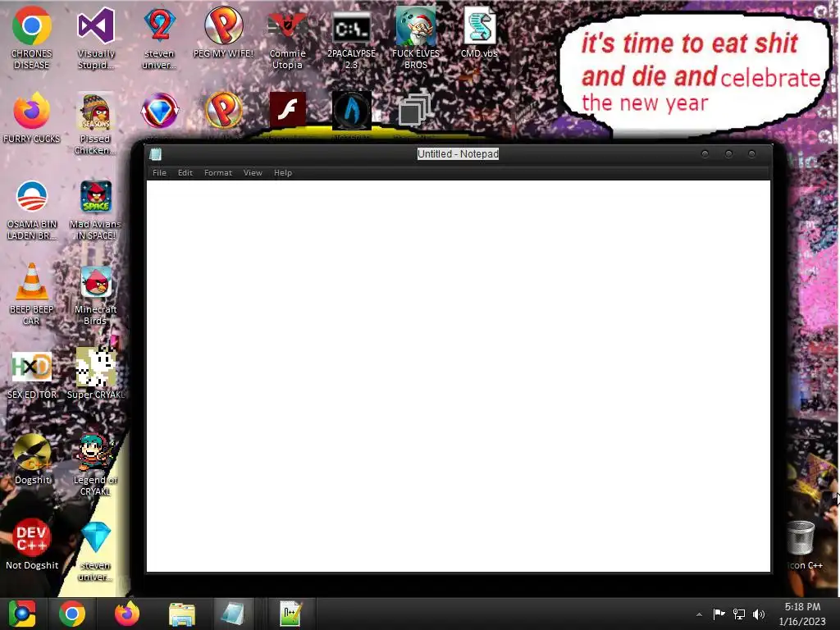Show hidden system tray icons arrow

[699, 614]
